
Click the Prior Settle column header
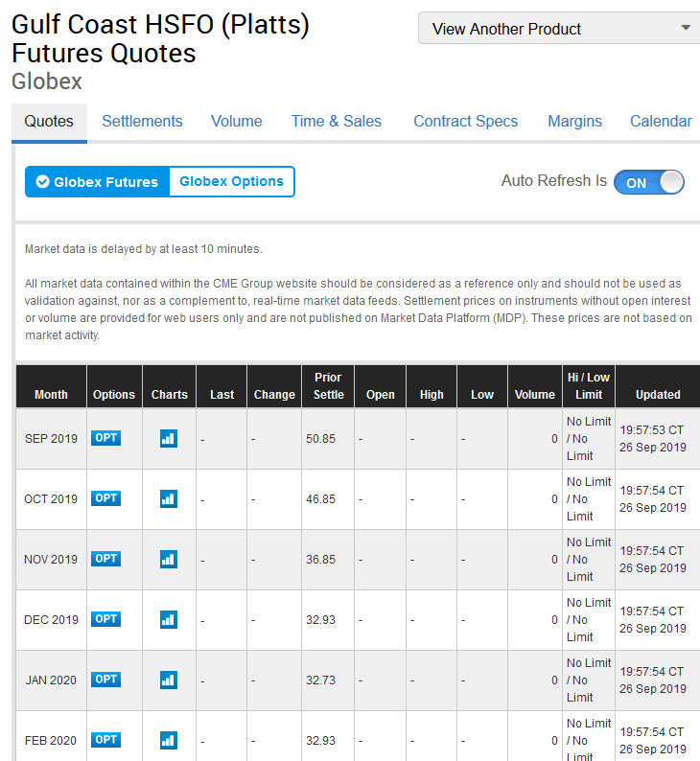(x=328, y=385)
